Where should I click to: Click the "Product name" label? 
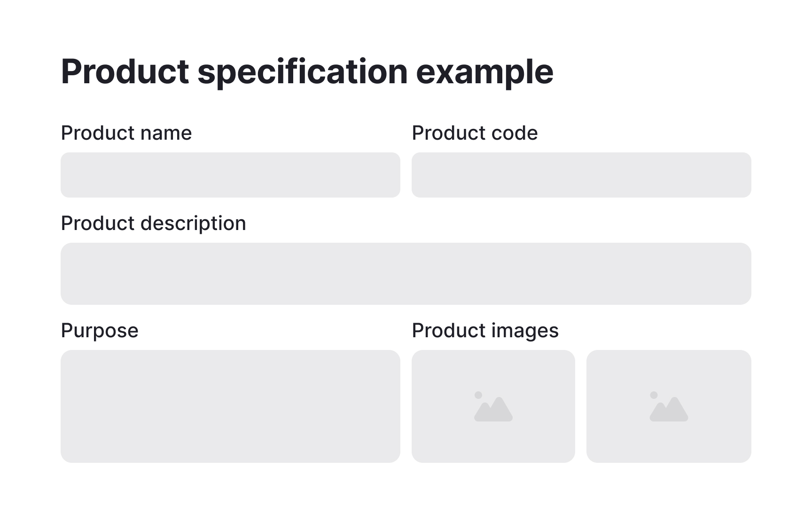coord(126,133)
